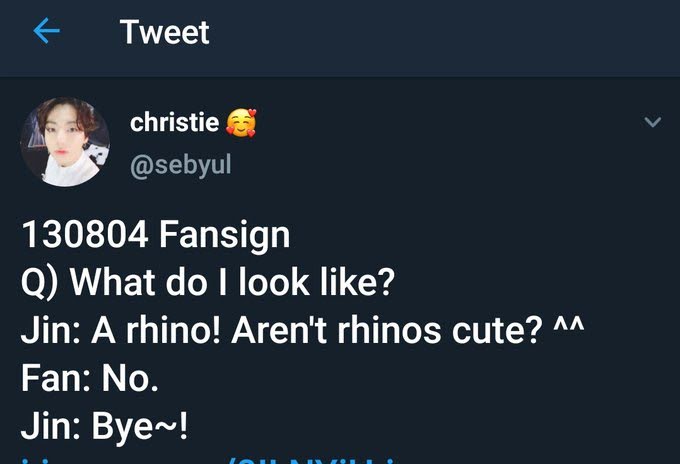
Task: Tap the Tweet header title
Action: coord(164,32)
